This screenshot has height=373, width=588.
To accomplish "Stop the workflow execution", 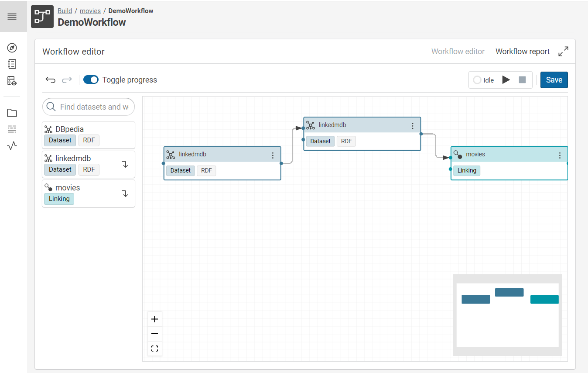I will point(522,79).
